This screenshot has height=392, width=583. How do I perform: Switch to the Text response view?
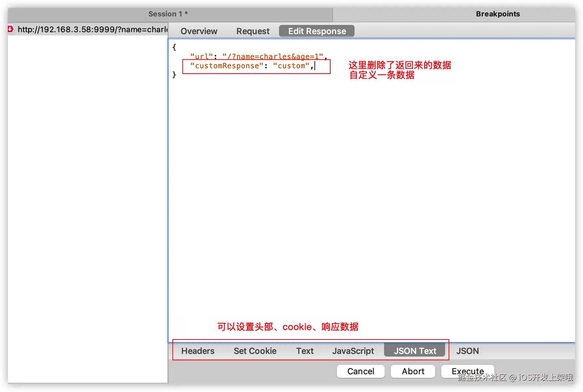[x=305, y=351]
